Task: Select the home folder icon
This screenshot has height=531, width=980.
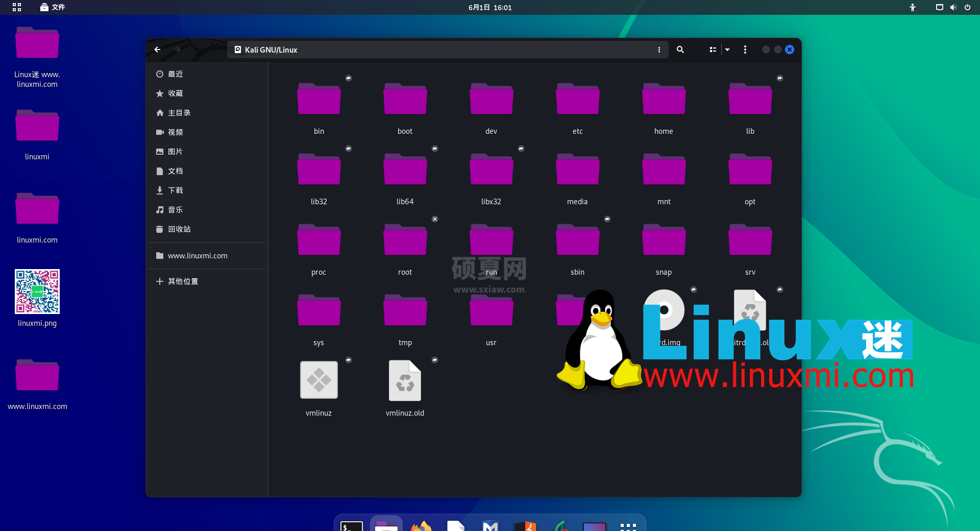Action: (x=664, y=99)
